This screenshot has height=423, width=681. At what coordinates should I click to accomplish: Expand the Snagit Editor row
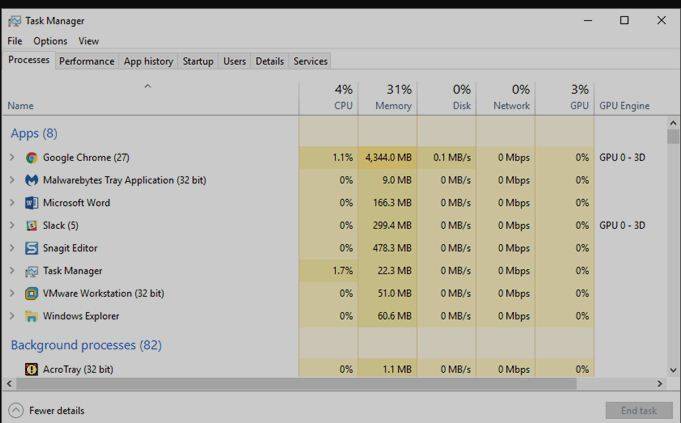click(12, 248)
